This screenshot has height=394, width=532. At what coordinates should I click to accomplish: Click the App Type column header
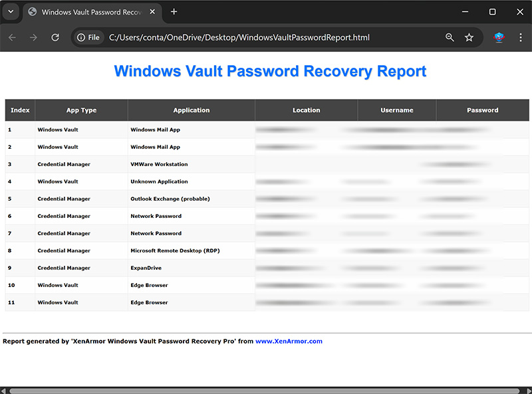click(x=81, y=110)
